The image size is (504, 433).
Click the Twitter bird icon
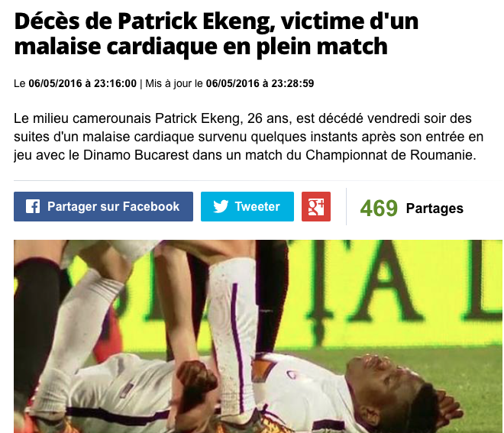[x=221, y=206]
